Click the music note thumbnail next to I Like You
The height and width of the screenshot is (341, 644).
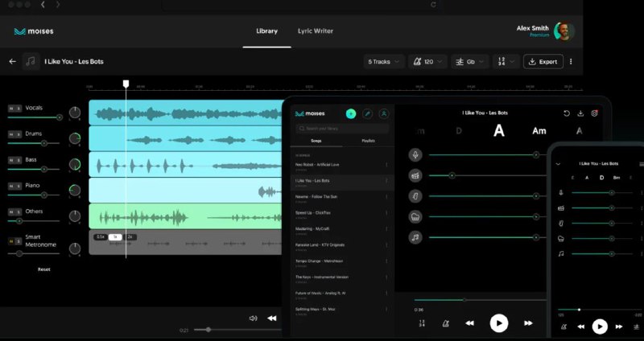coord(31,62)
